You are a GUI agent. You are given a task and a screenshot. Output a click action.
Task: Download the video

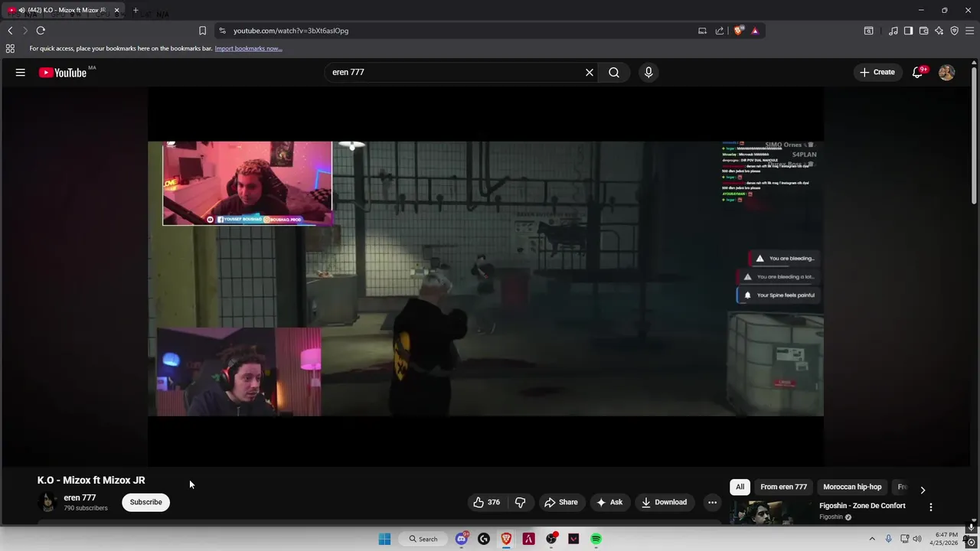pos(664,502)
